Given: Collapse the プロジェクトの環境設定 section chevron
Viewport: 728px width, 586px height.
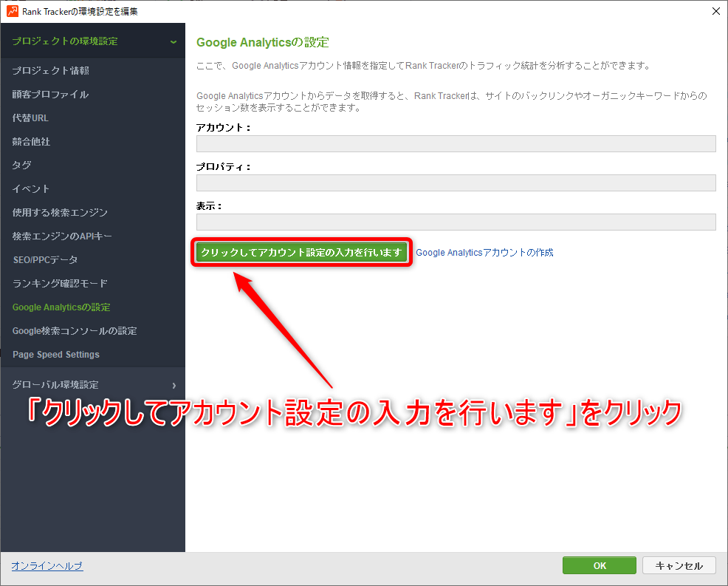Looking at the screenshot, I should tap(174, 41).
